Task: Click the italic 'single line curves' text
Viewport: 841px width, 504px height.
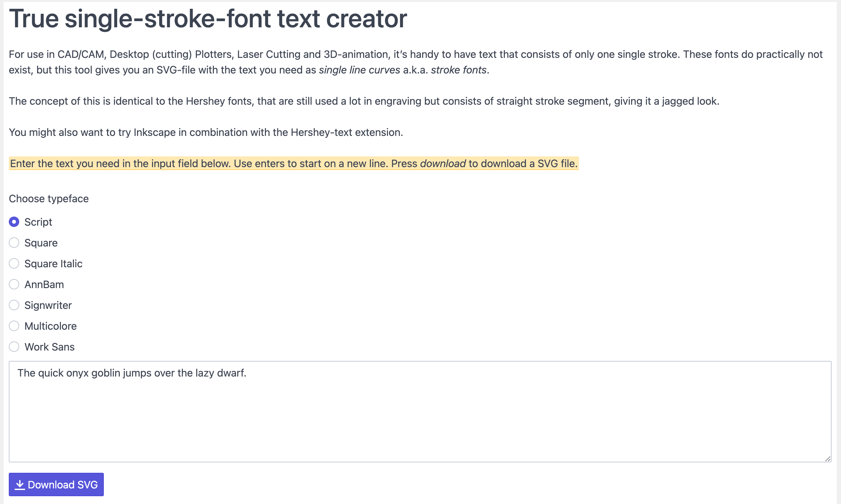Action: click(x=359, y=70)
